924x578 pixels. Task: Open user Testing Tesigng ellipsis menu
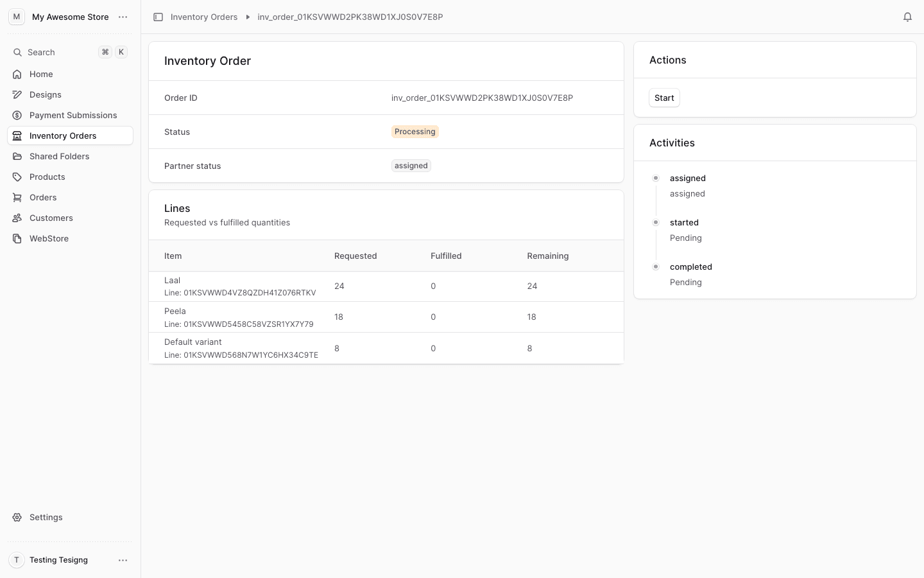pyautogui.click(x=123, y=560)
